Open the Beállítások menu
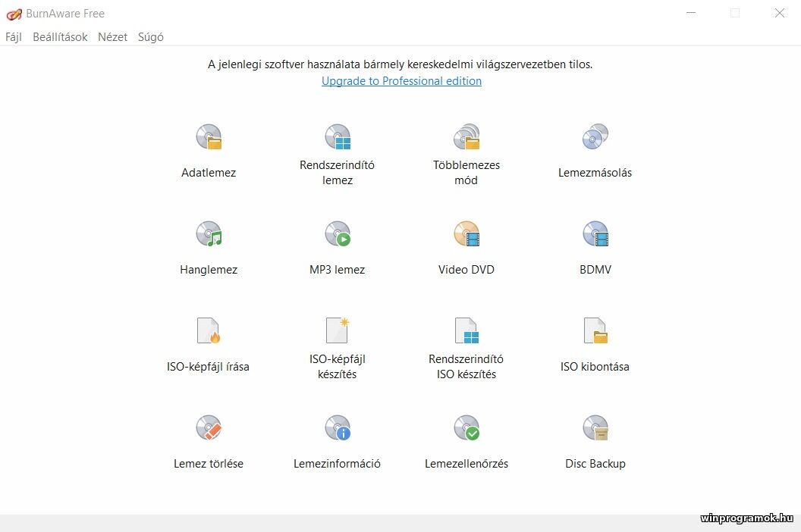The image size is (801, 532). (60, 37)
